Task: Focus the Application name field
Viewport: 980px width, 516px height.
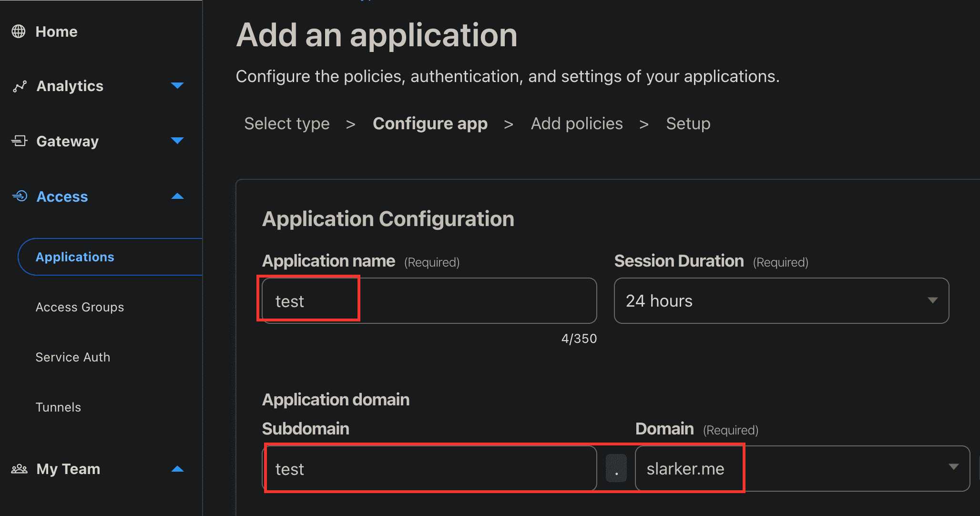Action: pos(429,301)
